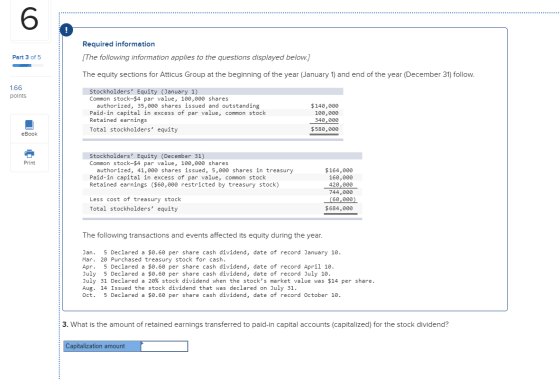Click the Print text label
Screen dimensions: 560x380
coord(29,162)
